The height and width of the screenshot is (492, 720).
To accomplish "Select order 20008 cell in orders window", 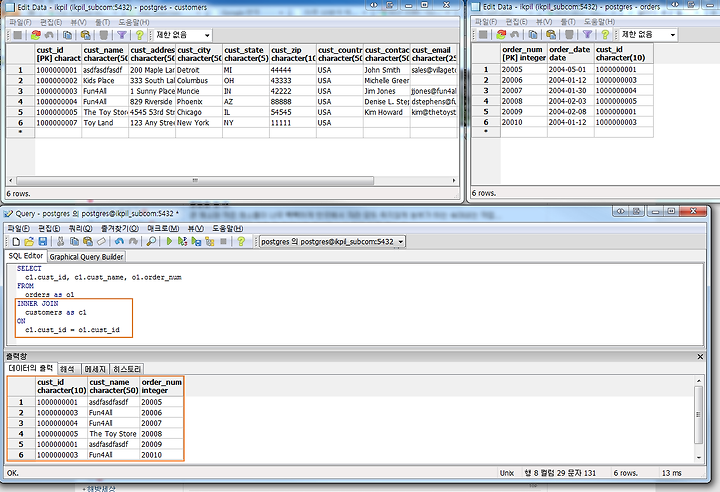I will [524, 101].
